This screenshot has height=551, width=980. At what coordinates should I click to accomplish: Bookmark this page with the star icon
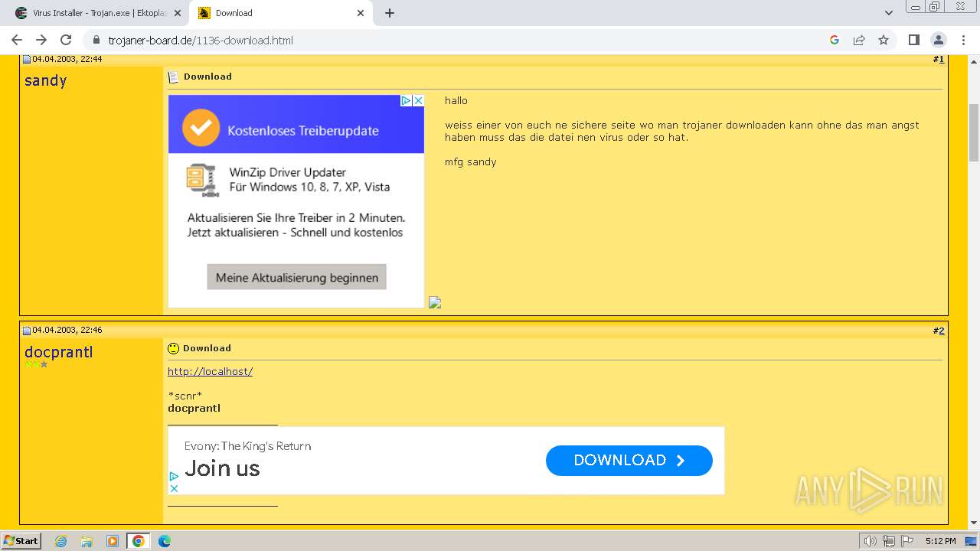[x=884, y=40]
